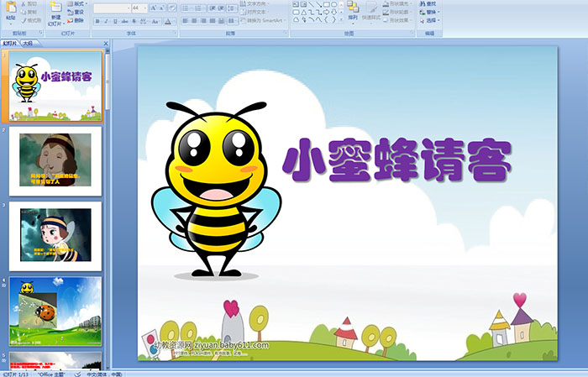Select the Rectangle shape in gallery
The width and height of the screenshot is (588, 377).
(326, 4)
